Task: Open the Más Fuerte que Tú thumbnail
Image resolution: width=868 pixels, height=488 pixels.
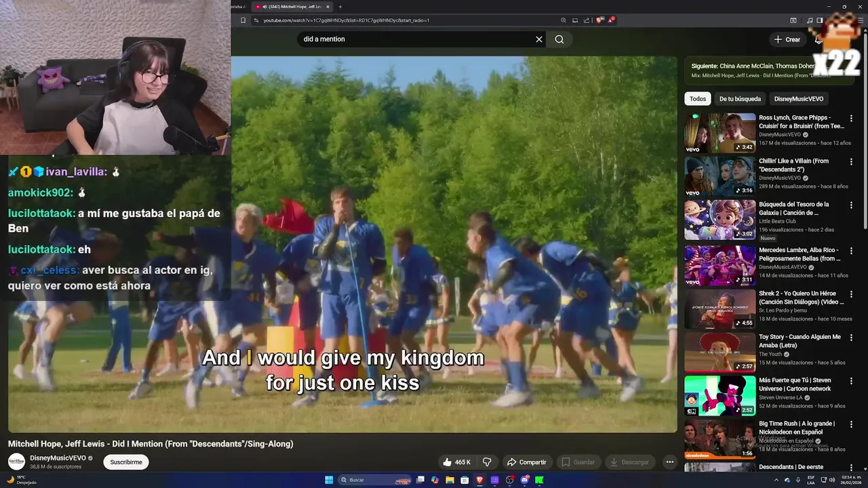Action: tap(719, 396)
